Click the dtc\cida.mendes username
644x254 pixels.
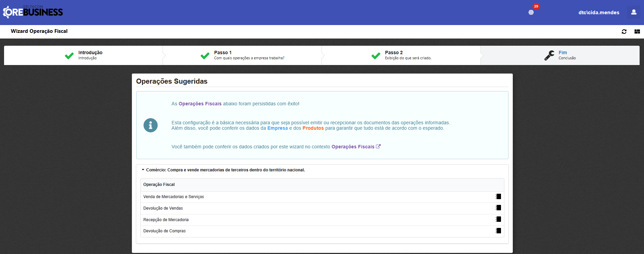click(599, 13)
